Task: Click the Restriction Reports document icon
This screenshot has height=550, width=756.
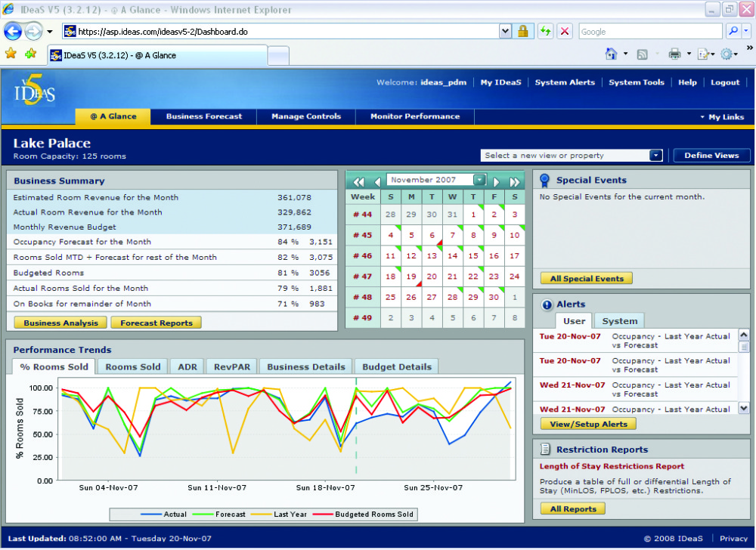Action: click(545, 450)
